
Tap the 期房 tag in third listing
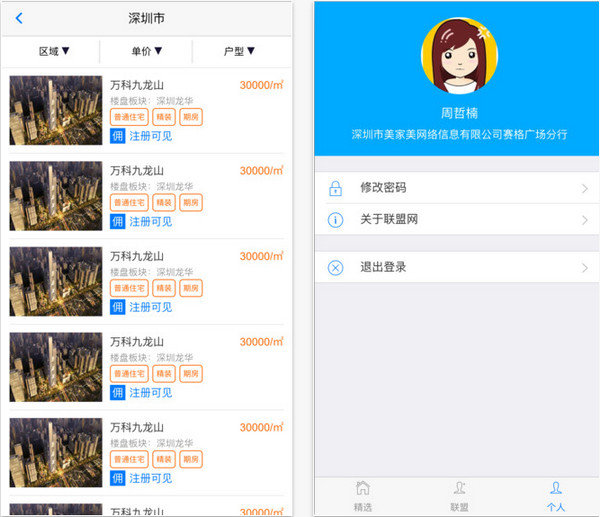[x=190, y=288]
